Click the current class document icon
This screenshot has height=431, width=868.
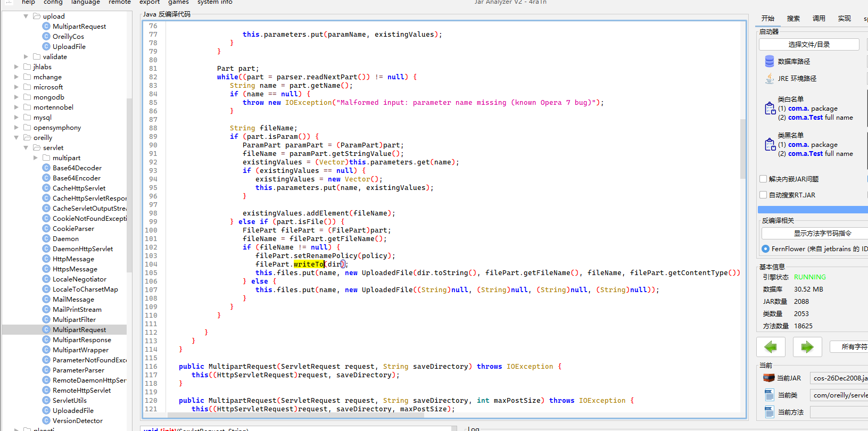tap(769, 395)
